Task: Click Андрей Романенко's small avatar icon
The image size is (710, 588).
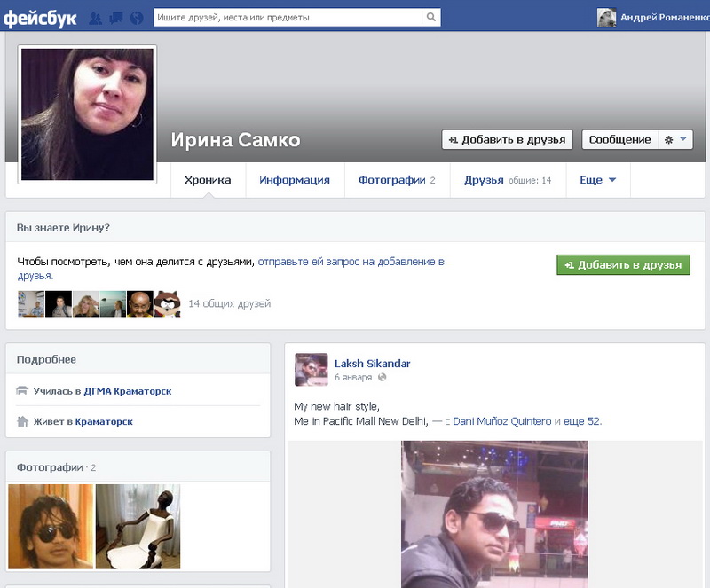Action: pyautogui.click(x=606, y=17)
